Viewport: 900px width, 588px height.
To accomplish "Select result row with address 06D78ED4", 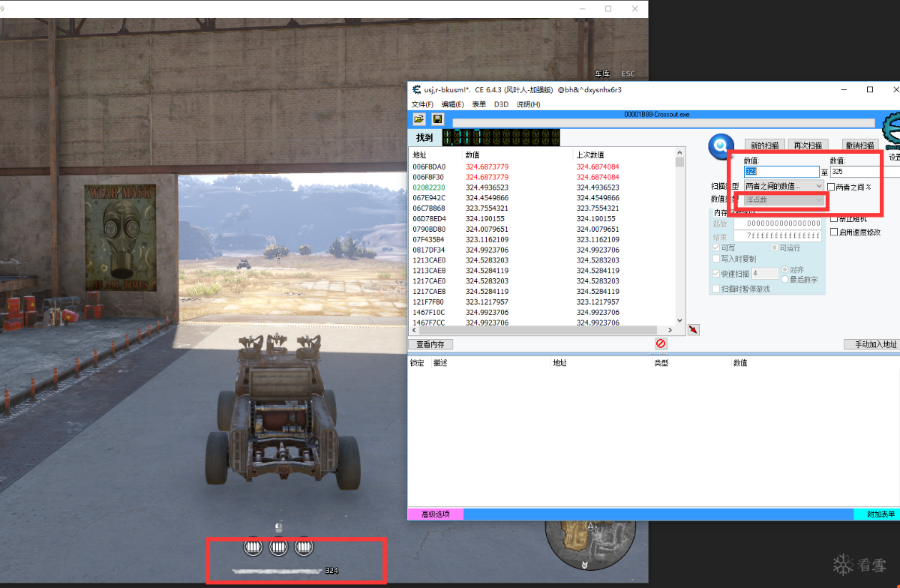I will (541, 218).
